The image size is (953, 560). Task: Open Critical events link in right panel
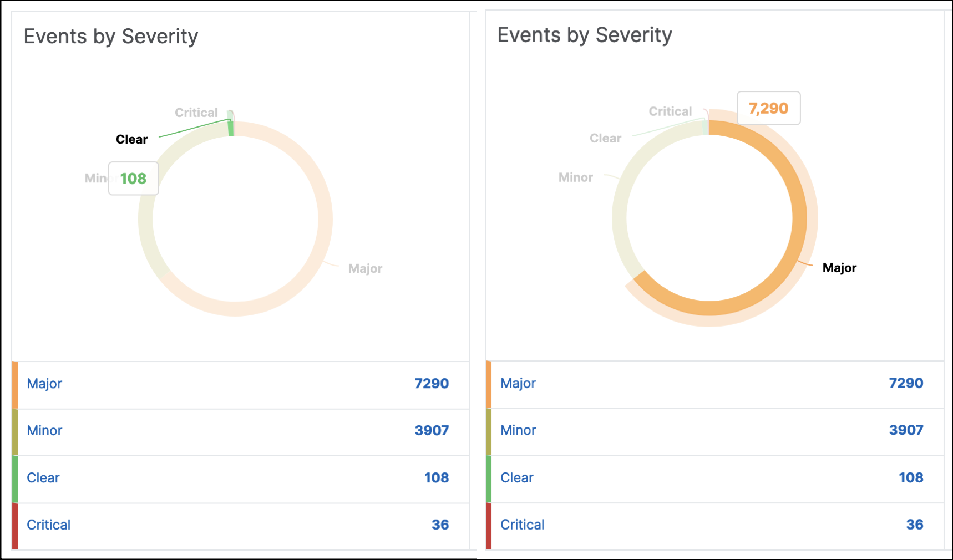click(x=523, y=525)
